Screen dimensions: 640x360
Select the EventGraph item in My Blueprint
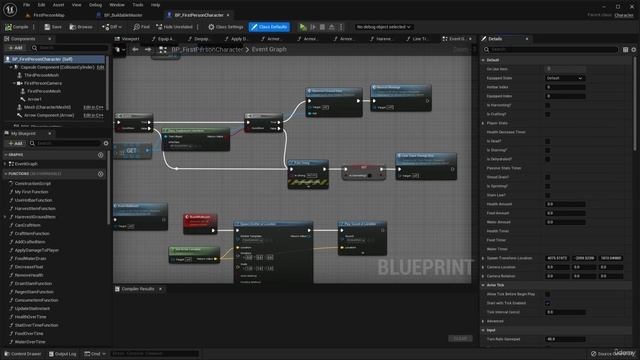(26, 164)
